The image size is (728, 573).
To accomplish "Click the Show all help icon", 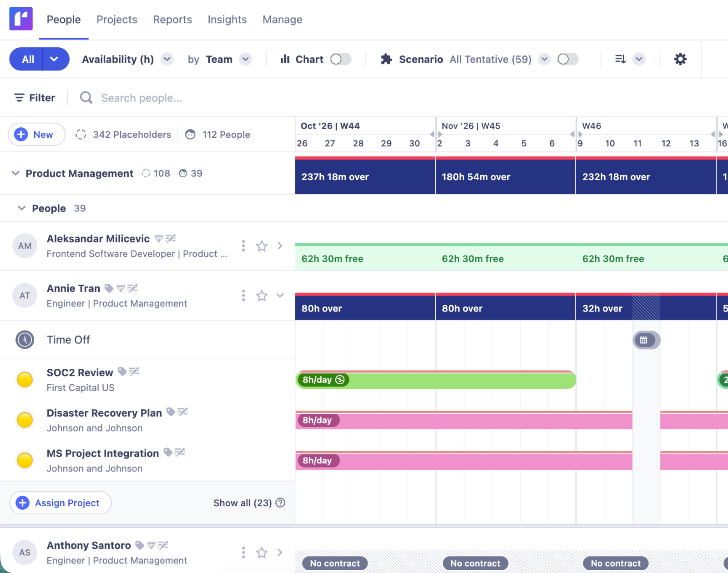I will click(281, 503).
